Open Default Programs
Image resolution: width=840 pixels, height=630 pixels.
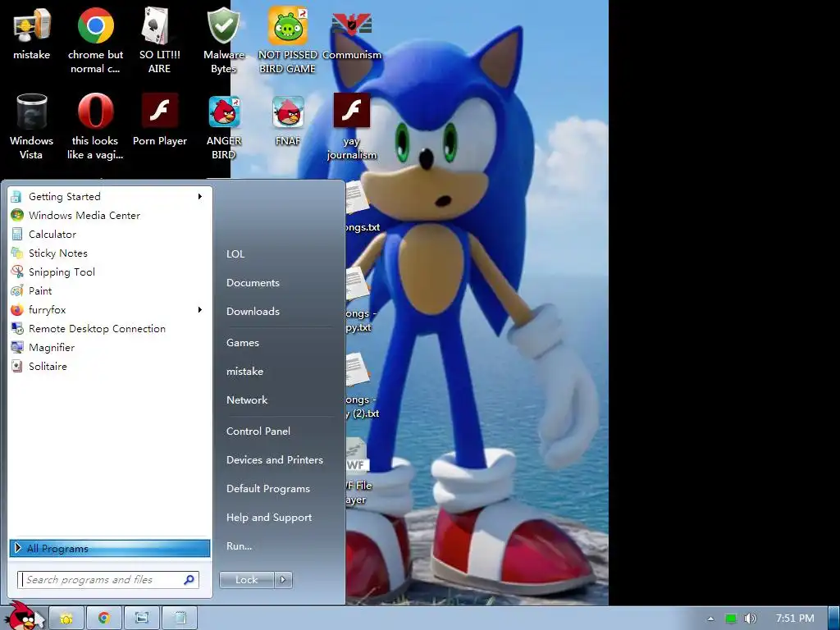point(268,489)
